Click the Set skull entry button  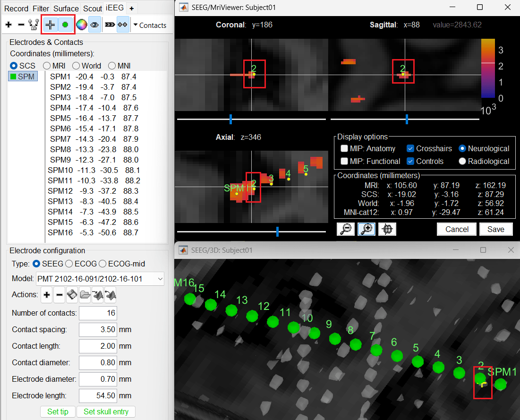click(106, 411)
